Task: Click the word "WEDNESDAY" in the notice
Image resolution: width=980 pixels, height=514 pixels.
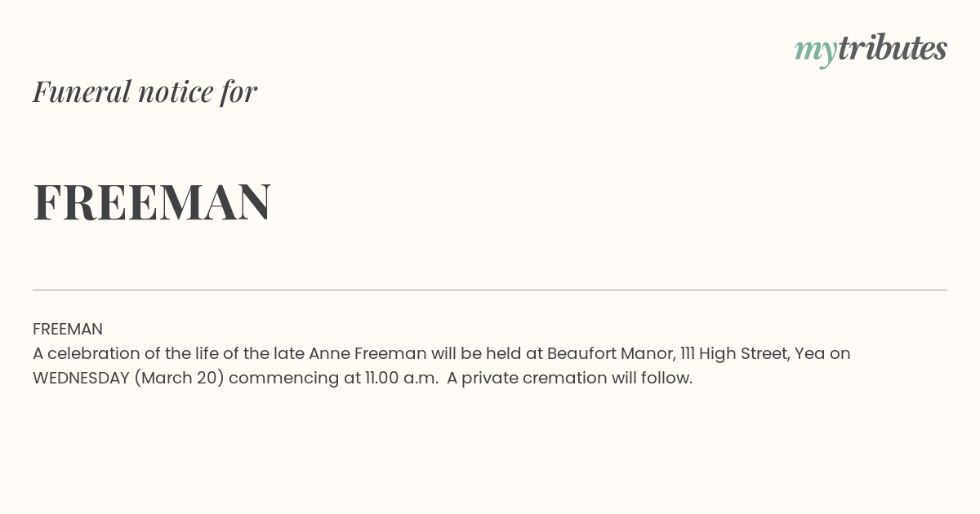Action: coord(81,378)
